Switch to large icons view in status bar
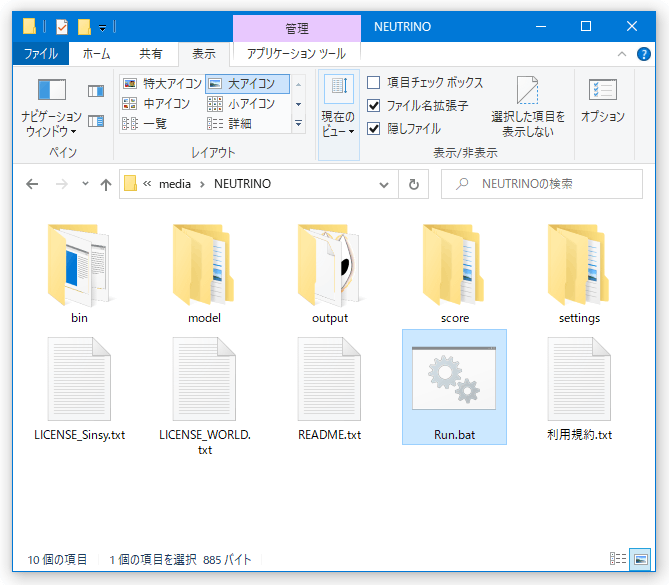This screenshot has width=669, height=585. click(640, 559)
